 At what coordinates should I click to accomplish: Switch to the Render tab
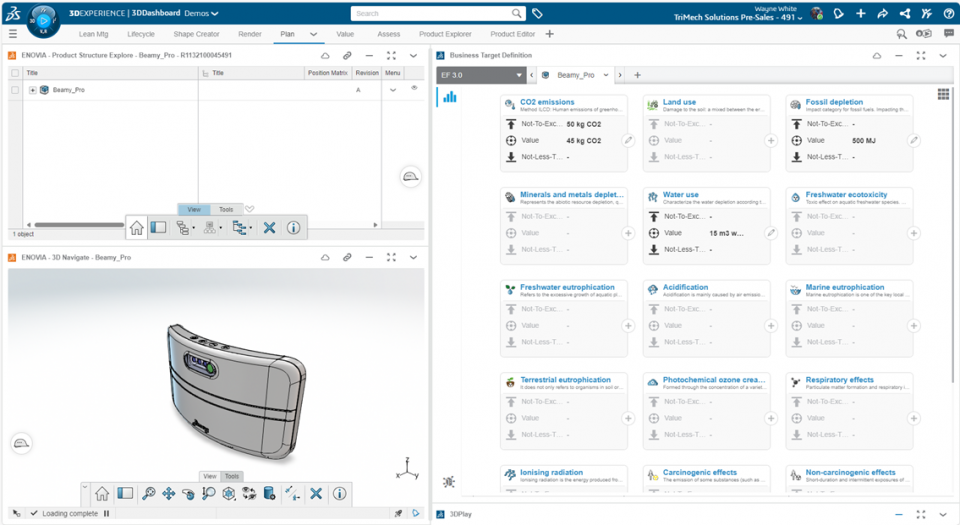[250, 34]
